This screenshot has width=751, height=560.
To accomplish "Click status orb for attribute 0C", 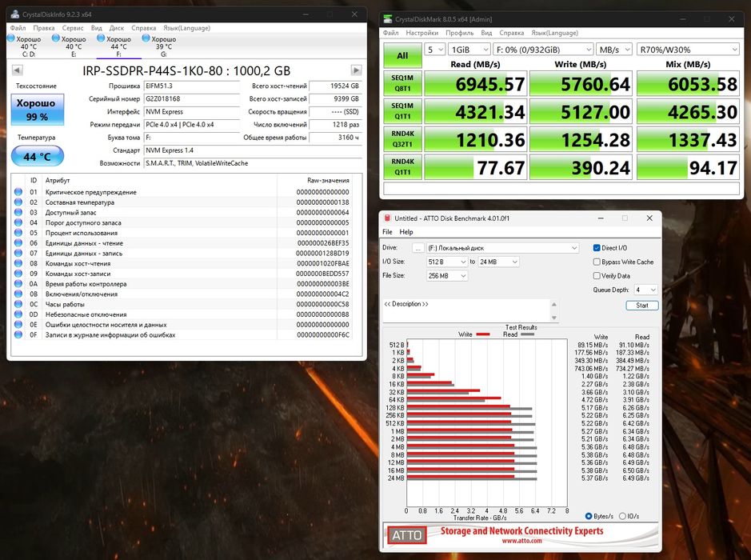I will click(x=18, y=304).
